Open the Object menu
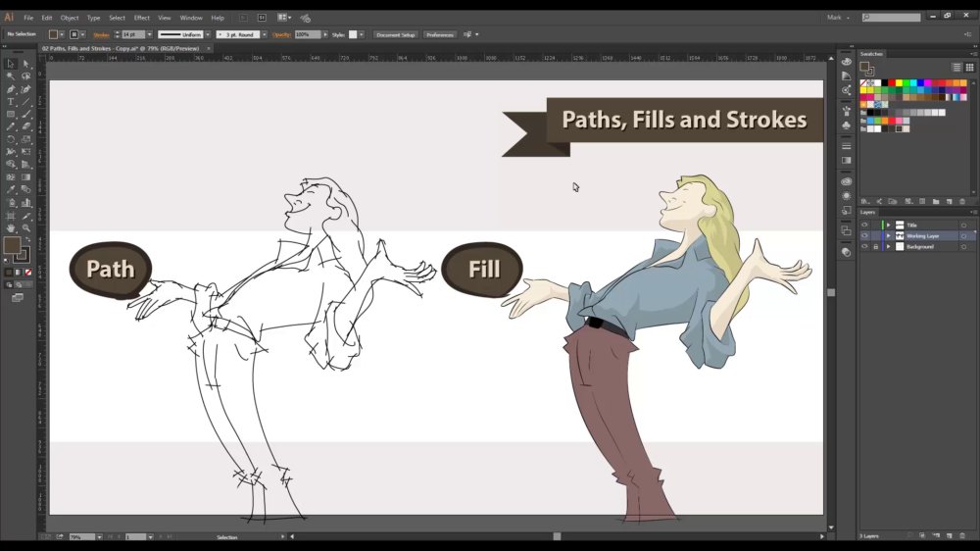980x551 pixels. point(70,18)
